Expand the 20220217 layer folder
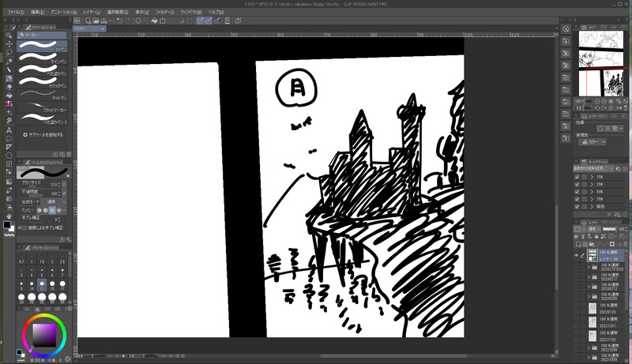Screen dimensions: 632x364 589,276
